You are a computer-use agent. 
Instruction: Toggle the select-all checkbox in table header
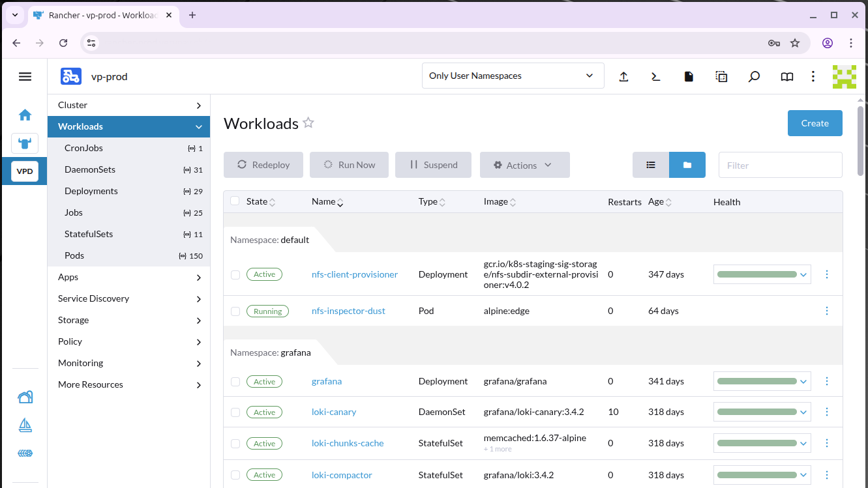(235, 201)
